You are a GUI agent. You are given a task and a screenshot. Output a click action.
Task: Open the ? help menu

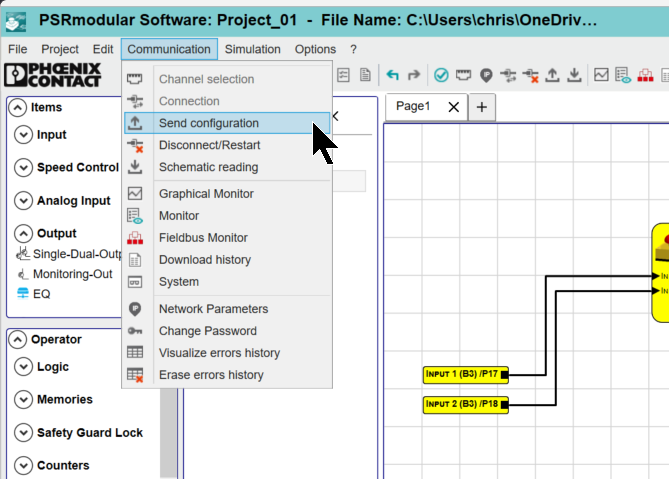(353, 49)
